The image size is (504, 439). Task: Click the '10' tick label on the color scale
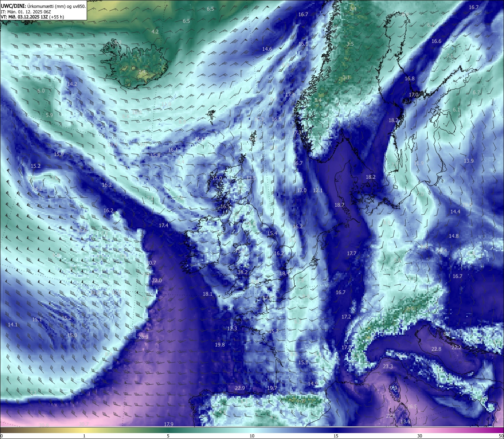point(252,436)
